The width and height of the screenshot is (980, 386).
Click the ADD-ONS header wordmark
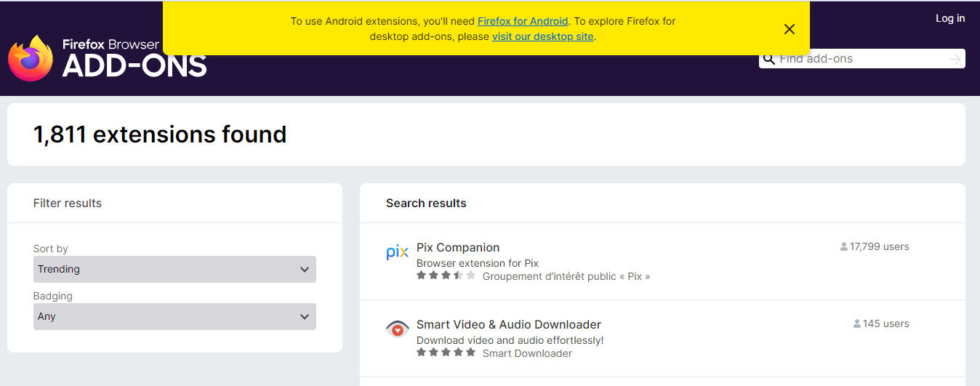point(134,66)
